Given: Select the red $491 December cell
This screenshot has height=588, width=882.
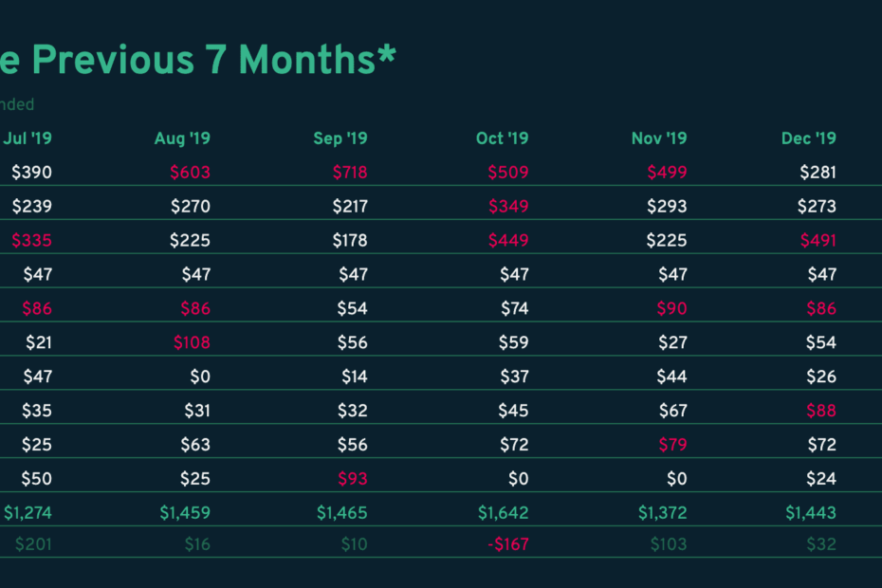Looking at the screenshot, I should point(818,240).
